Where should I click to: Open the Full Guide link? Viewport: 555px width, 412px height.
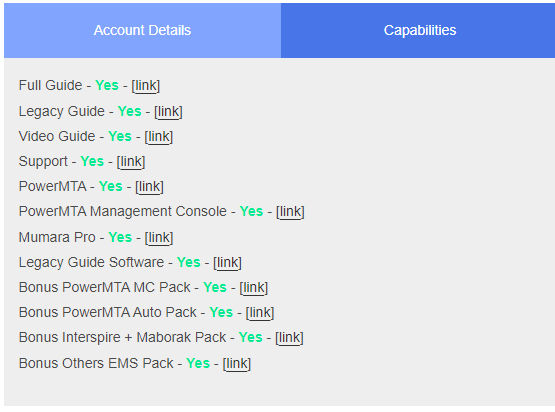pos(146,86)
